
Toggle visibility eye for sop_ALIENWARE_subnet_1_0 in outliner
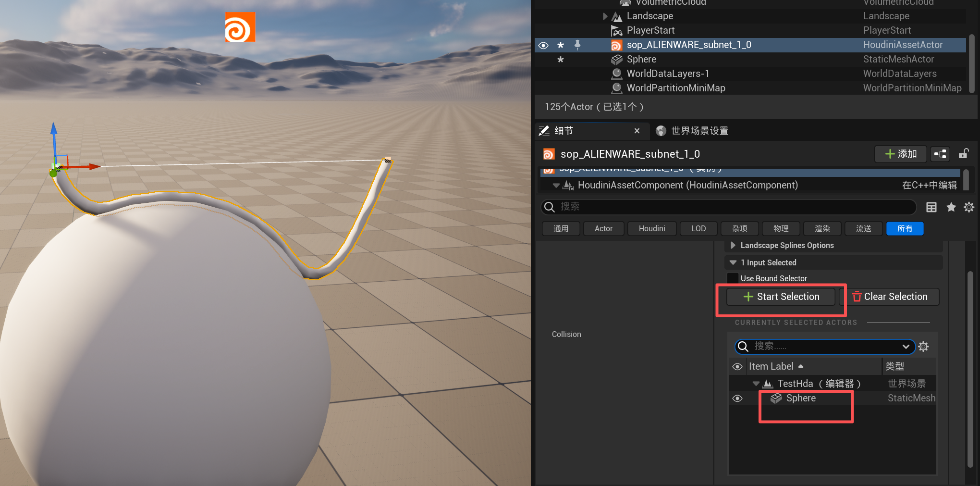click(x=543, y=45)
